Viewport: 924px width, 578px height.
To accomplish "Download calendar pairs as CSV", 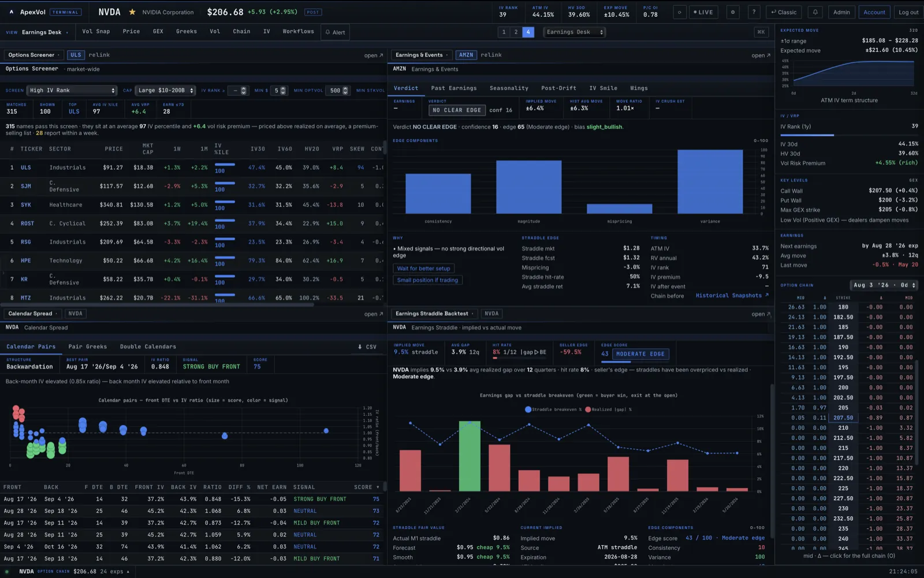I will (367, 347).
